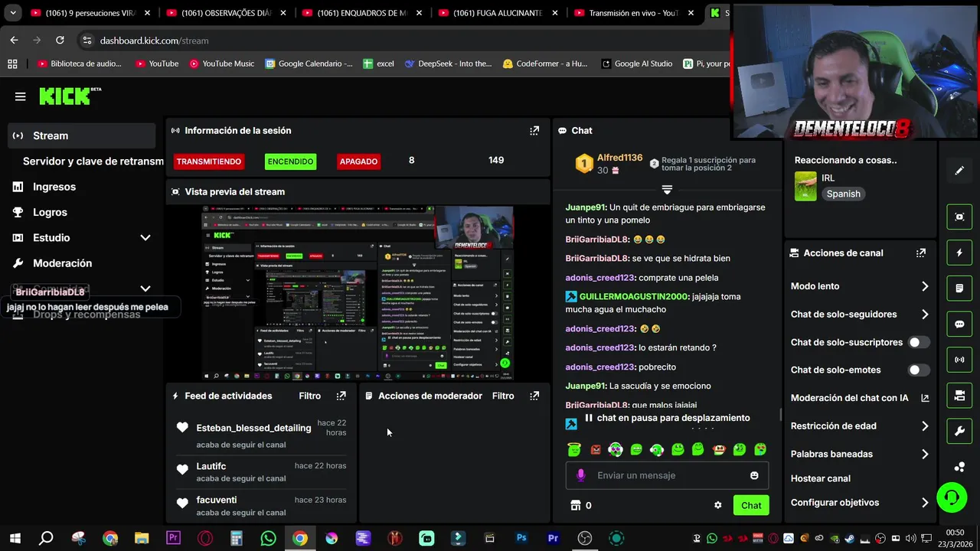Open chat settings gear icon
980x551 pixels.
(x=717, y=505)
